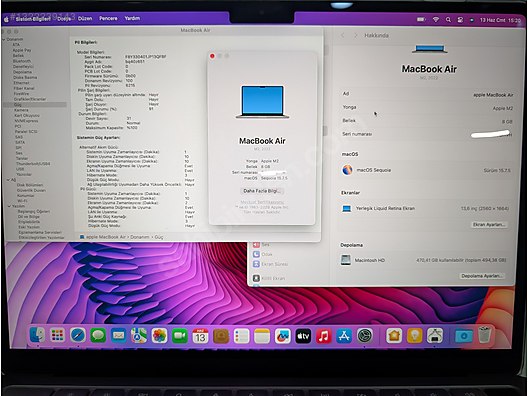Select USB in hardware sidebar
Screen dimensions: 528x396
(20, 169)
